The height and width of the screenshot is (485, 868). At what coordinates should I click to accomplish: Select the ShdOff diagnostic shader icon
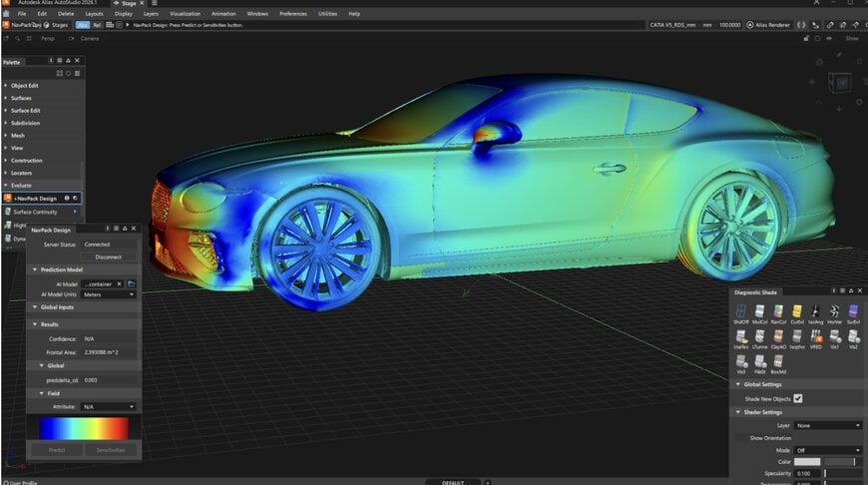(741, 311)
